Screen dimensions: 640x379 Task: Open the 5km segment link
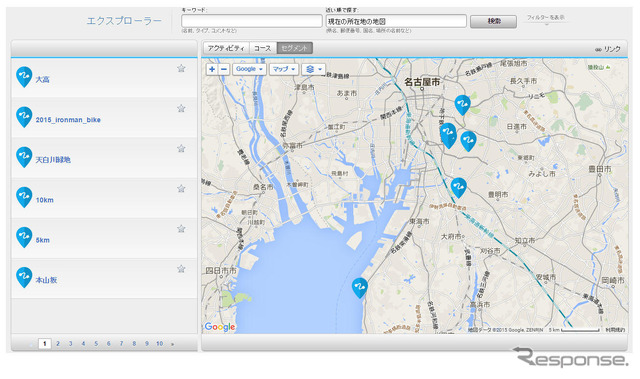click(42, 240)
